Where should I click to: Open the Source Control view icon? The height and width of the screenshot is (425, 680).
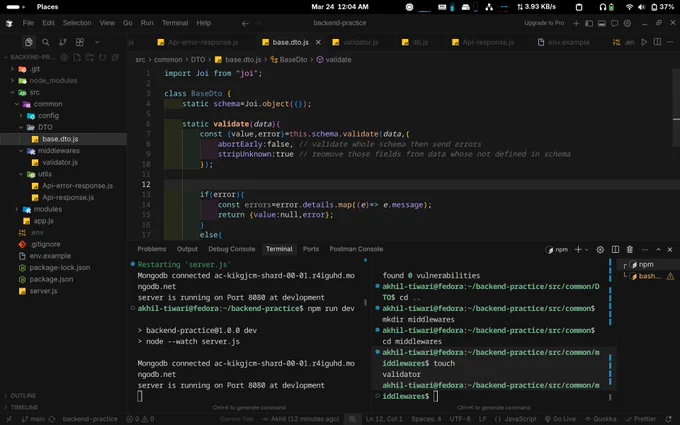(x=63, y=42)
